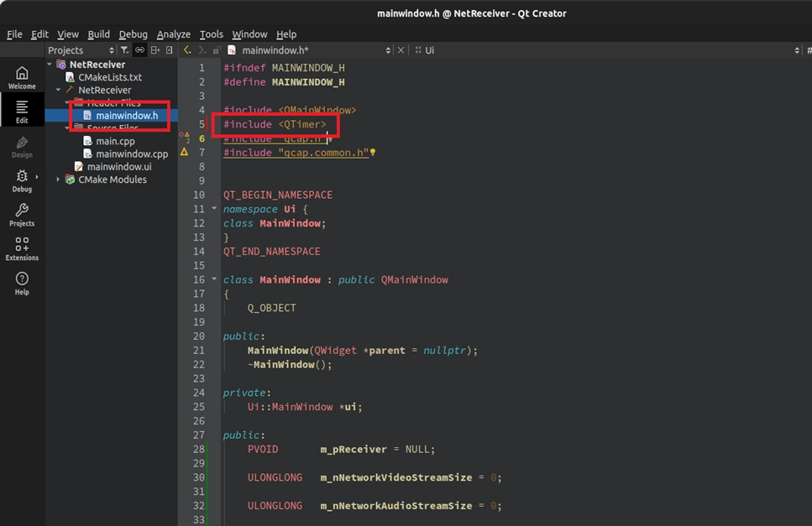Expand the CMake Modules node
This screenshot has width=812, height=526.
58,180
